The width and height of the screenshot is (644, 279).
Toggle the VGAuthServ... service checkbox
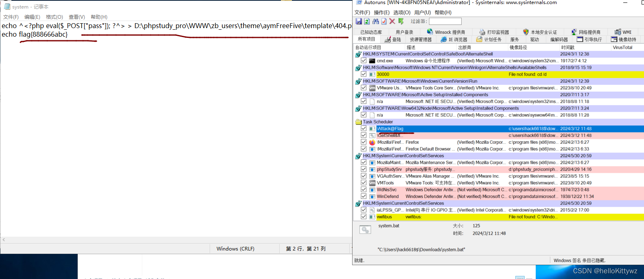pos(364,176)
